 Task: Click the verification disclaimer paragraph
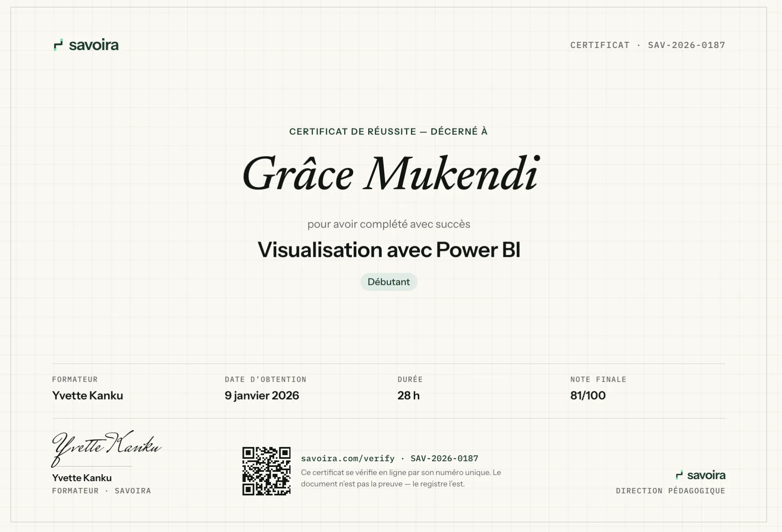pyautogui.click(x=401, y=478)
